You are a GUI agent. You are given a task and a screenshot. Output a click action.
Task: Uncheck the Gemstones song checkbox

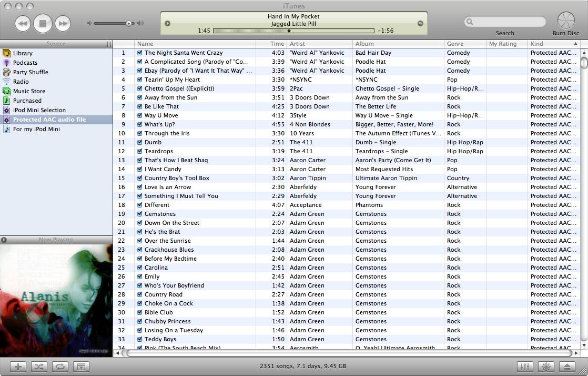pyautogui.click(x=139, y=214)
